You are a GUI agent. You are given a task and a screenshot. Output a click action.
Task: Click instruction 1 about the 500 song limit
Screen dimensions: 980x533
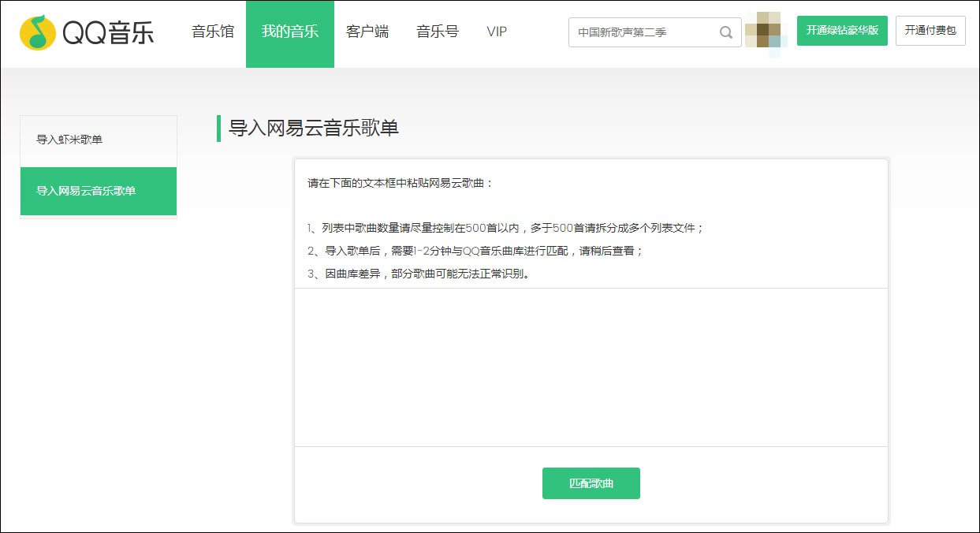(x=505, y=228)
